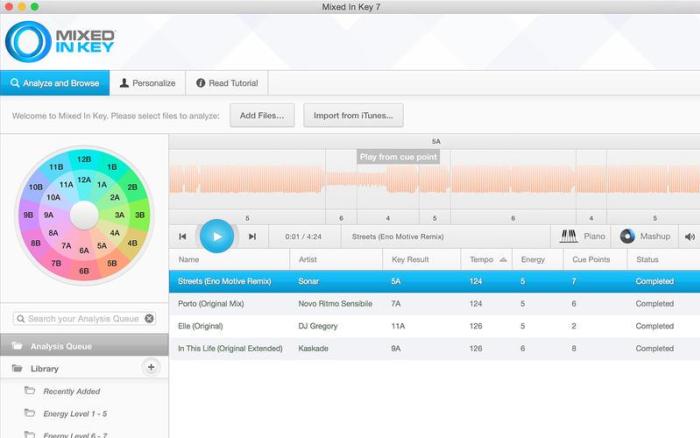Viewport: 700px width, 438px height.
Task: Sort by Key Result column
Action: [421, 259]
